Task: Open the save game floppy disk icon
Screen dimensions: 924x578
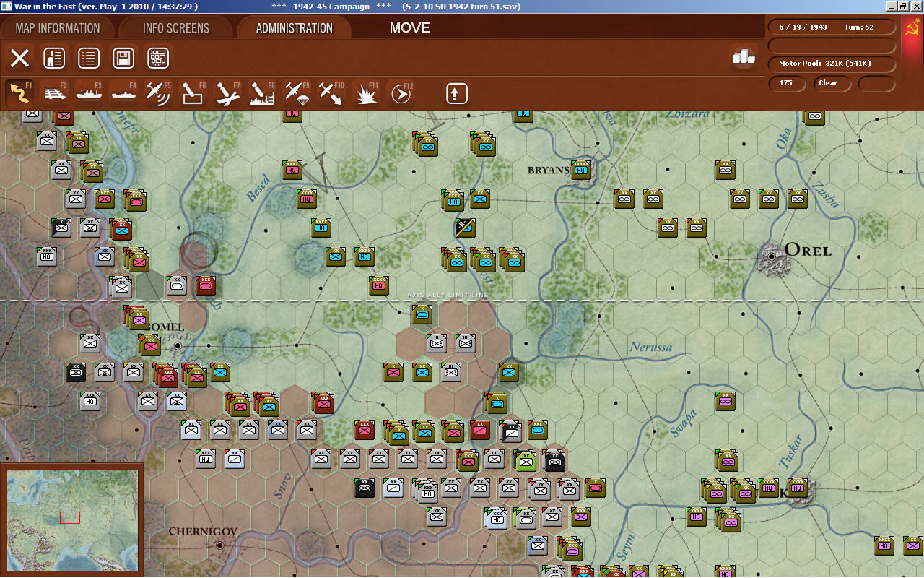Action: [123, 58]
